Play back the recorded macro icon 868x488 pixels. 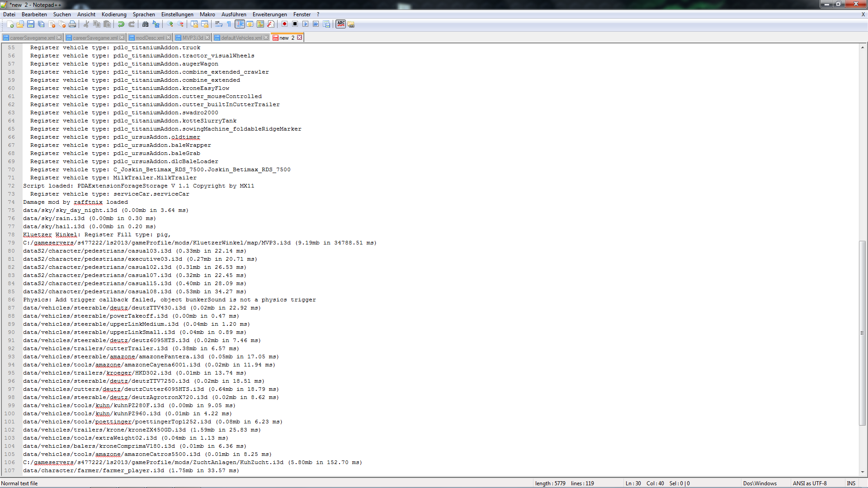306,24
